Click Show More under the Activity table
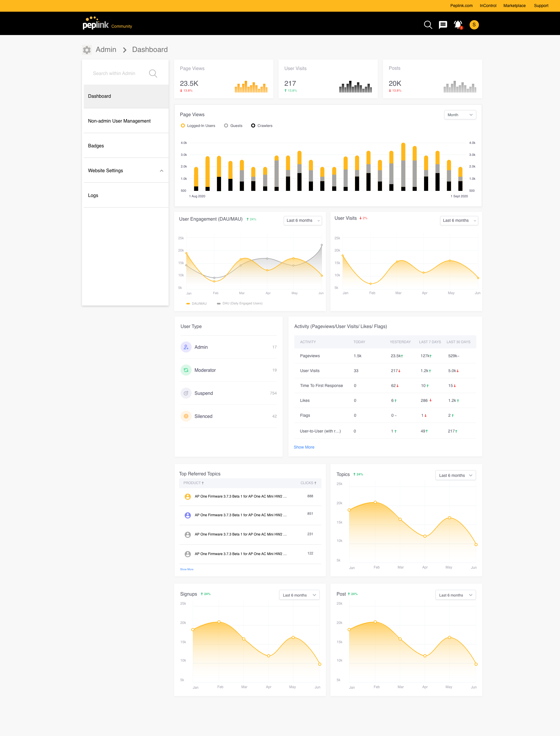This screenshot has height=736, width=560. 304,447
